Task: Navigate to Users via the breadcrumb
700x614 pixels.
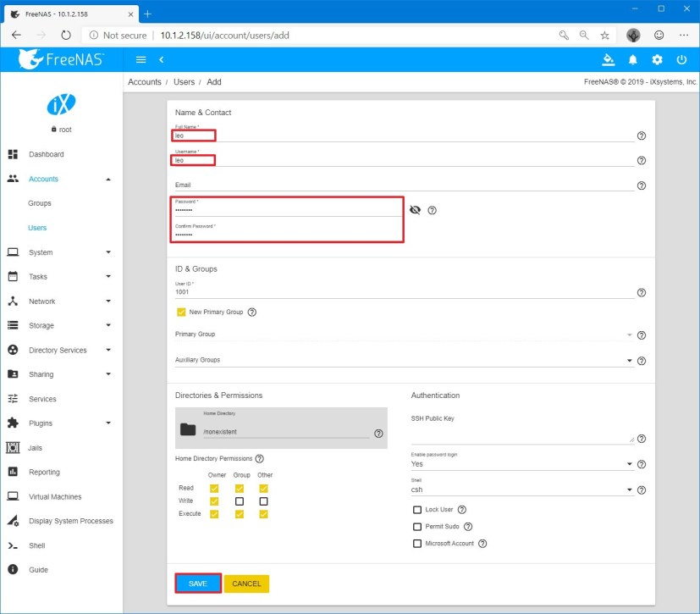Action: point(184,82)
